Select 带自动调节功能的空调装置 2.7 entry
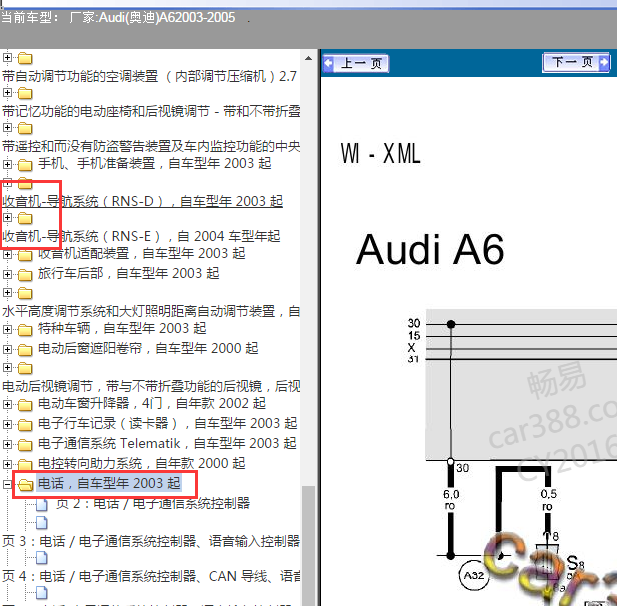 149,76
